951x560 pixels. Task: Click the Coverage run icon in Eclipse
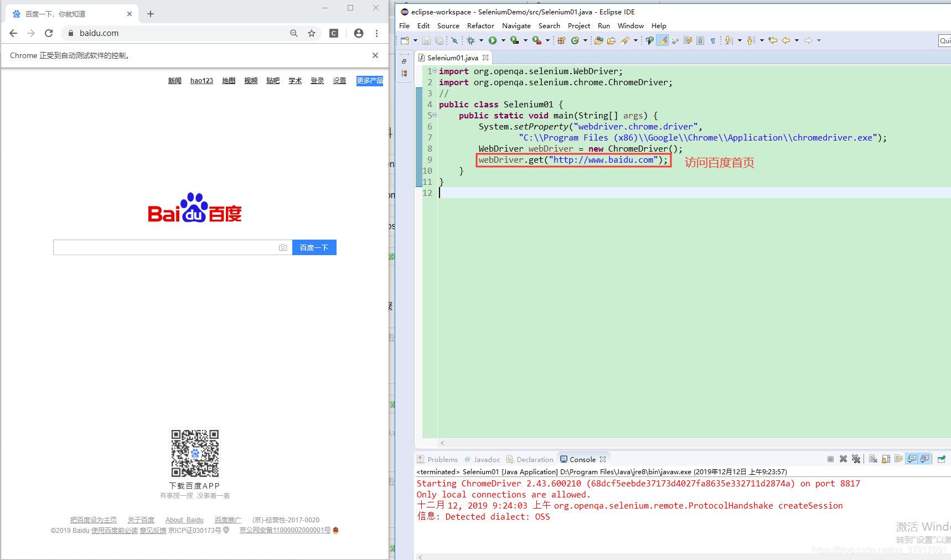click(514, 40)
